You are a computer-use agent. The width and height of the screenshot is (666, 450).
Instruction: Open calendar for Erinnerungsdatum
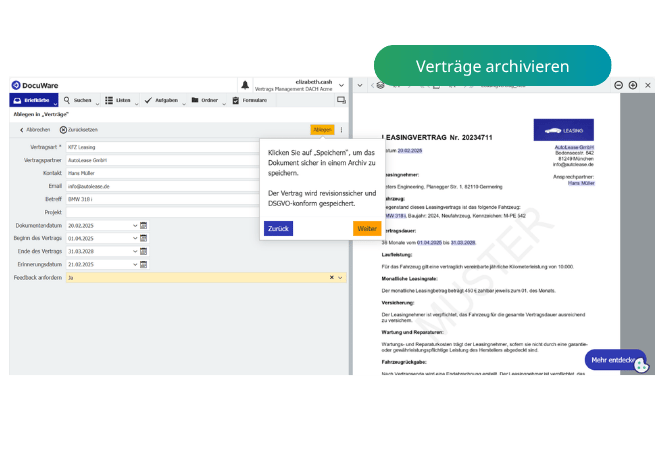click(x=144, y=264)
